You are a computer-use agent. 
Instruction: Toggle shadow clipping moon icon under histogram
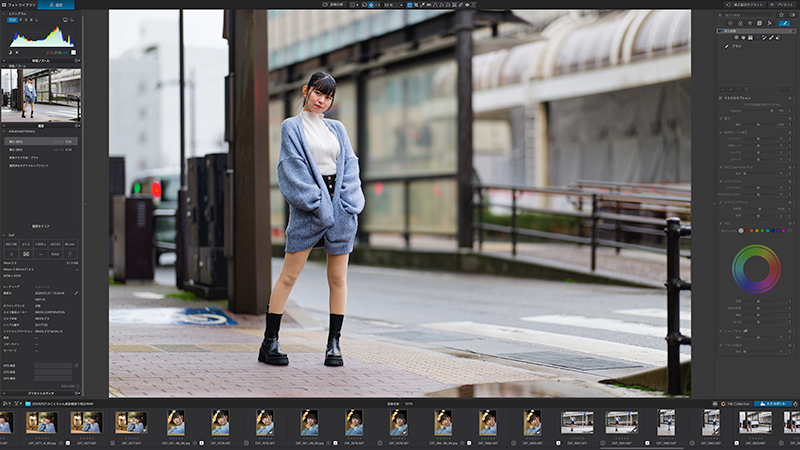click(x=10, y=52)
